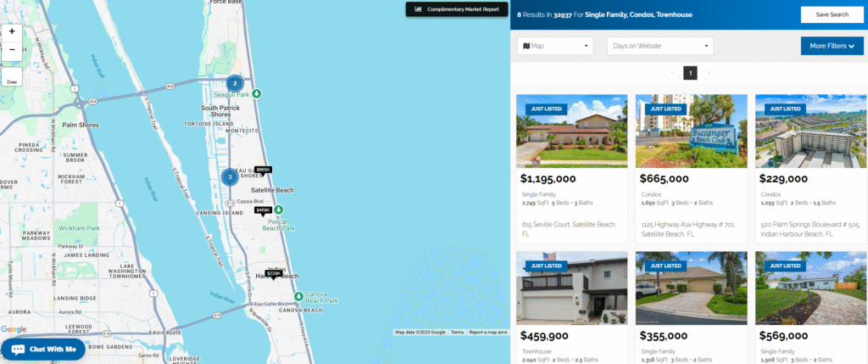868x364 pixels.
Task: Click the $1,195,000 price
Action: pos(548,179)
